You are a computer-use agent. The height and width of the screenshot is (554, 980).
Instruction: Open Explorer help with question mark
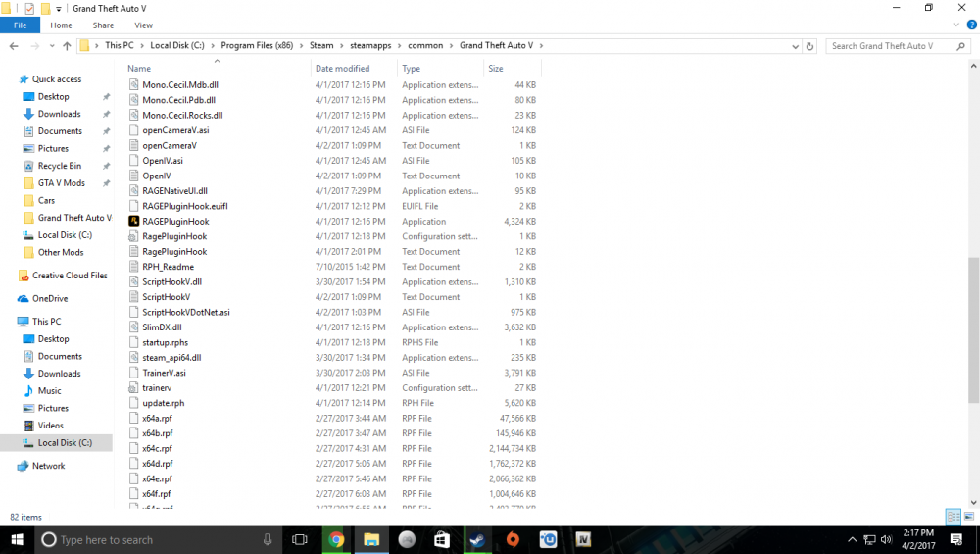(x=972, y=25)
